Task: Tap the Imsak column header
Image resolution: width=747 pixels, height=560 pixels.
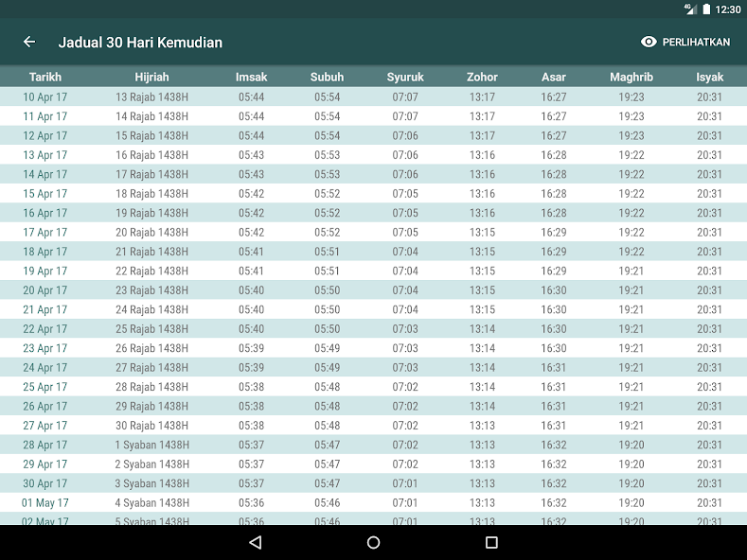Action: (251, 78)
